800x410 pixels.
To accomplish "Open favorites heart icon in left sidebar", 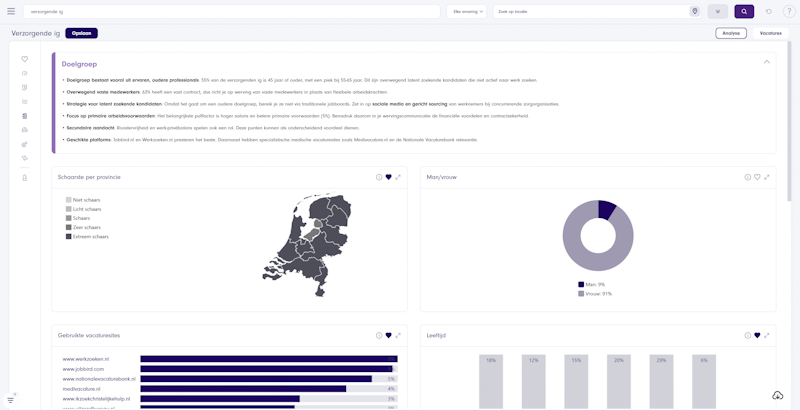I will pos(24,59).
